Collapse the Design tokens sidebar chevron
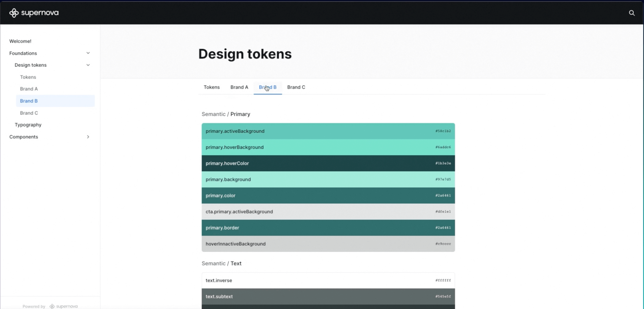 click(x=88, y=65)
